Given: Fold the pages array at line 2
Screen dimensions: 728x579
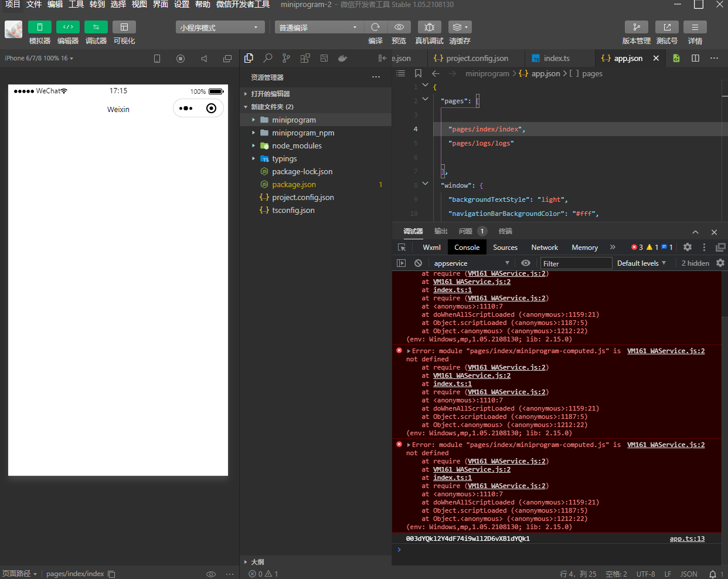Looking at the screenshot, I should [x=426, y=99].
